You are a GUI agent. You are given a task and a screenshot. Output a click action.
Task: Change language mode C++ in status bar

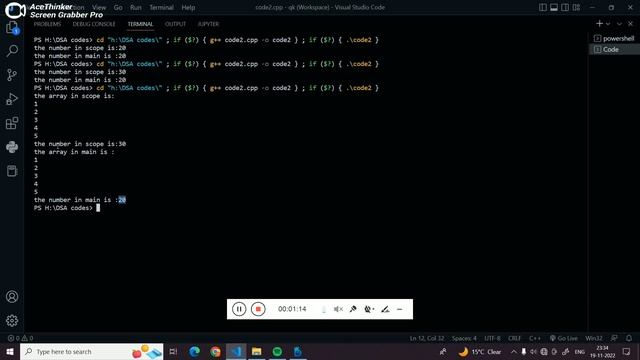[535, 338]
